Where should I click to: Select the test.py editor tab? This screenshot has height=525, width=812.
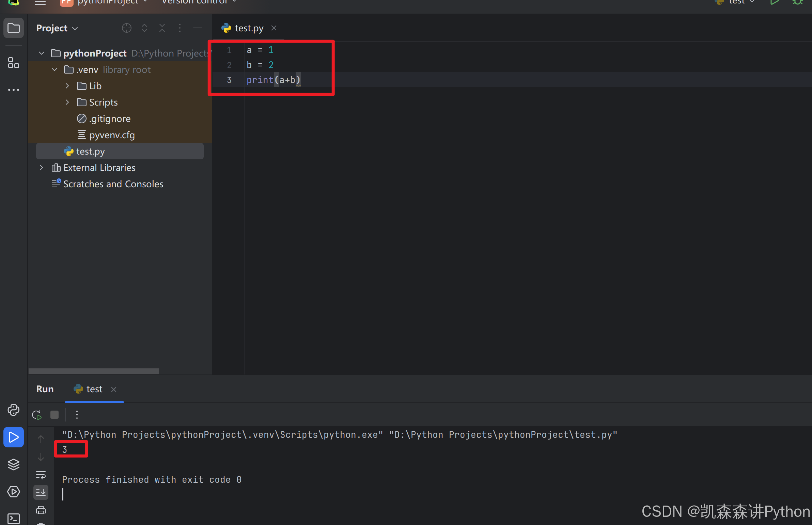(249, 28)
